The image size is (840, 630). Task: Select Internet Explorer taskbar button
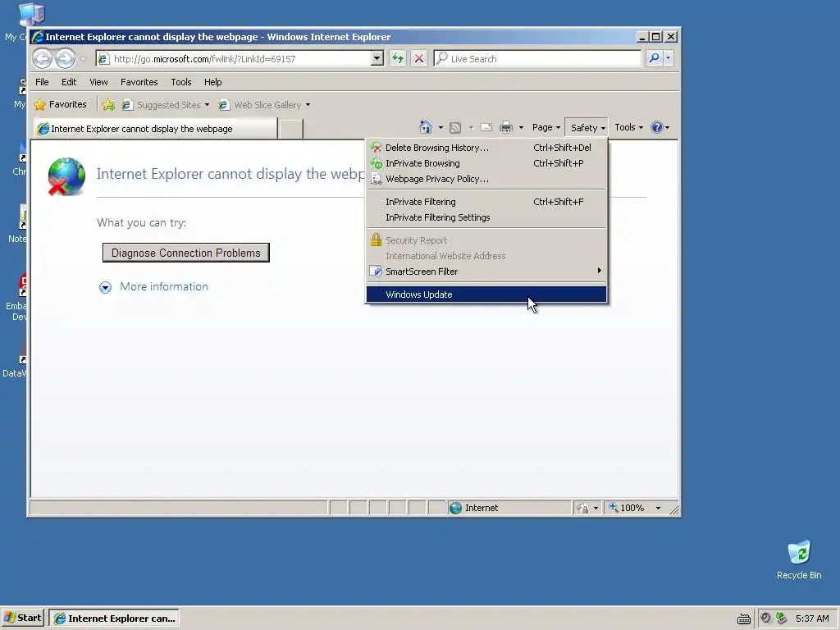tap(114, 619)
